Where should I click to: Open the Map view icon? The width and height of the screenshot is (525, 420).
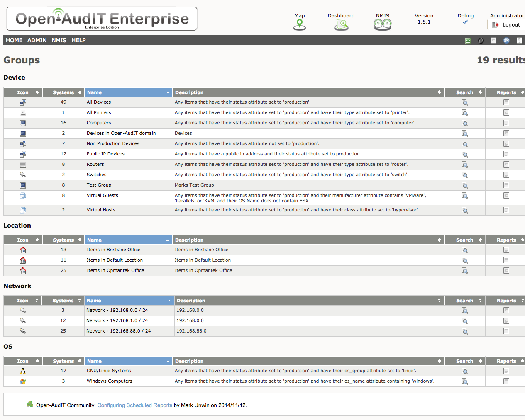pyautogui.click(x=299, y=25)
